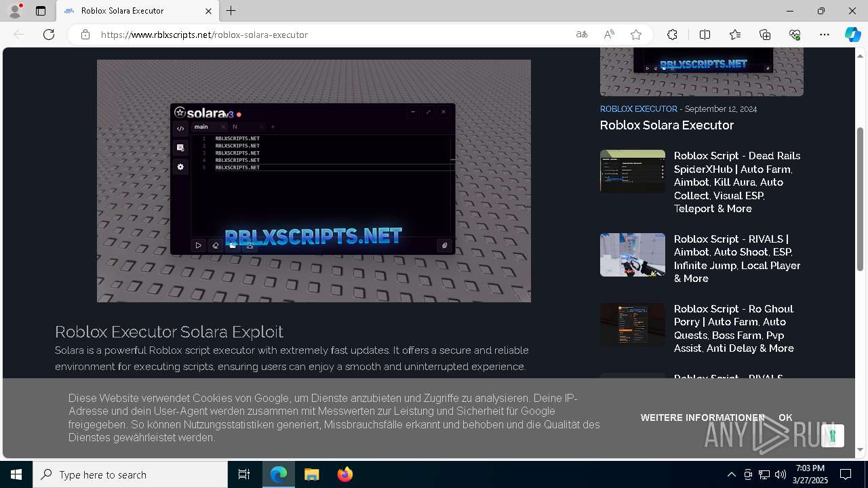
Task: Click the scrollbar down arrow
Action: [x=860, y=449]
